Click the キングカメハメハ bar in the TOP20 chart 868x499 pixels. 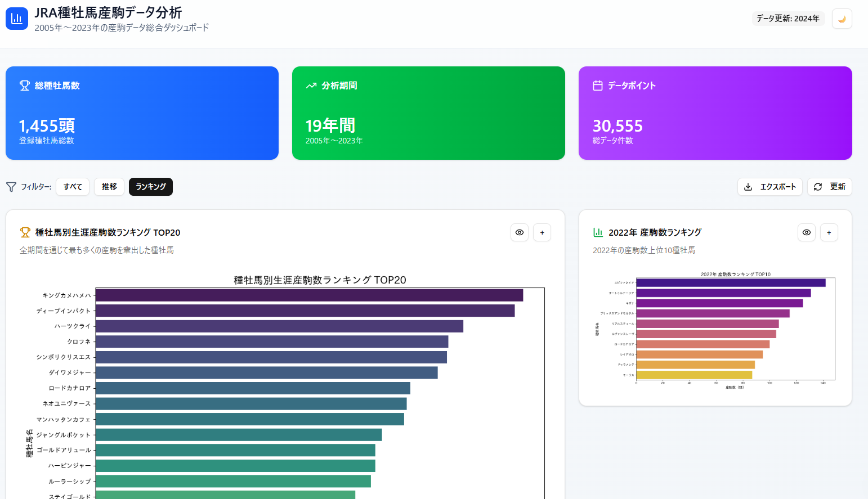click(309, 295)
